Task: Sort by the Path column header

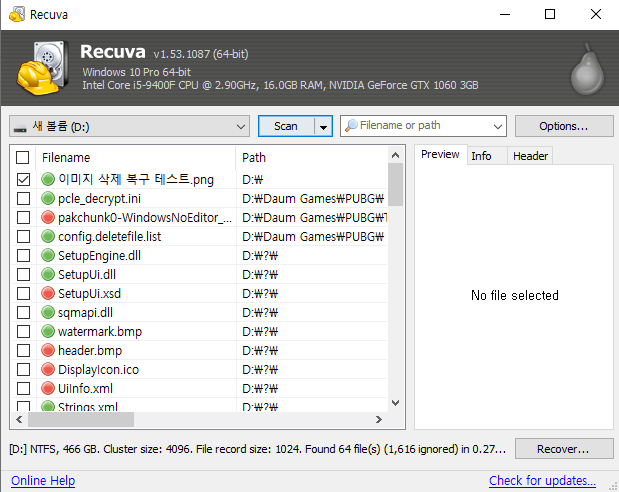Action: tap(312, 158)
